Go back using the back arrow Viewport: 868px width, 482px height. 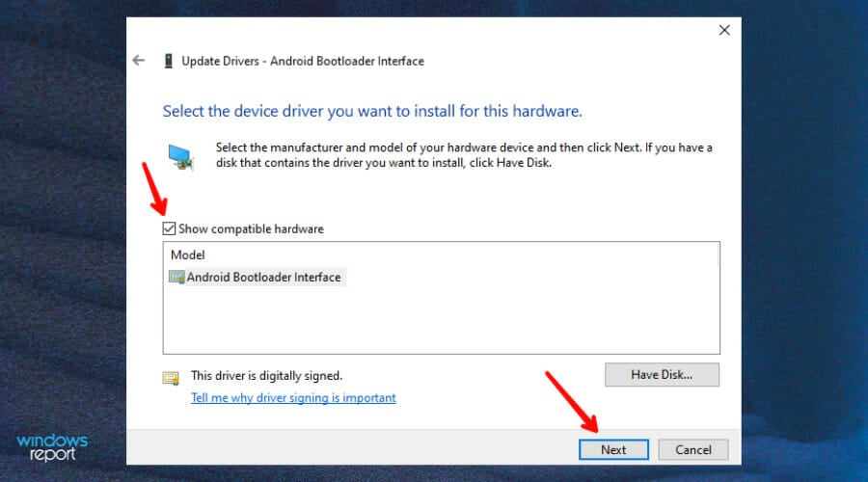tap(138, 61)
